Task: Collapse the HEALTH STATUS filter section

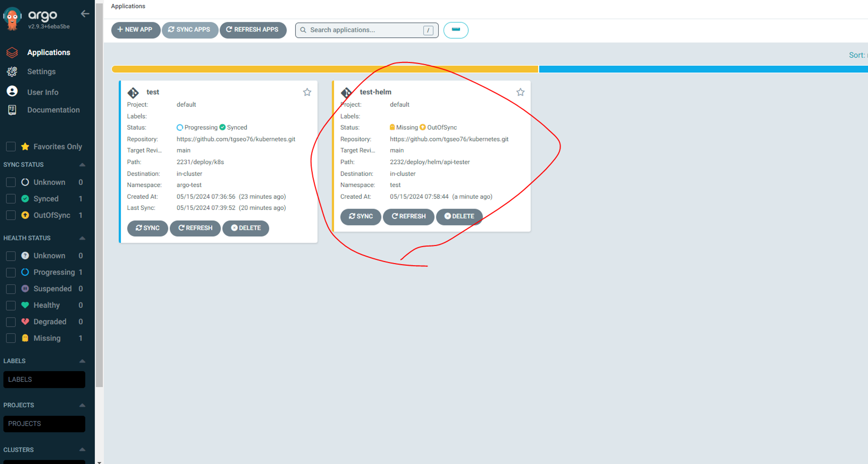Action: click(x=82, y=238)
